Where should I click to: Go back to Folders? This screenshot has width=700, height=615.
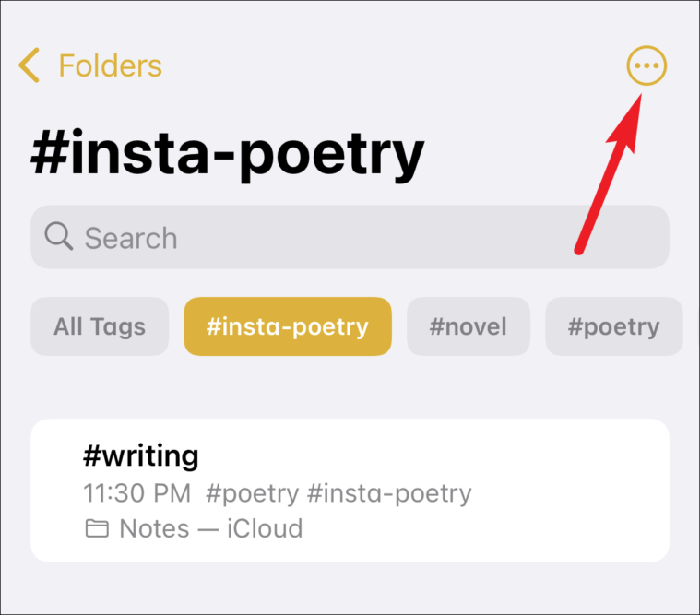click(x=109, y=66)
